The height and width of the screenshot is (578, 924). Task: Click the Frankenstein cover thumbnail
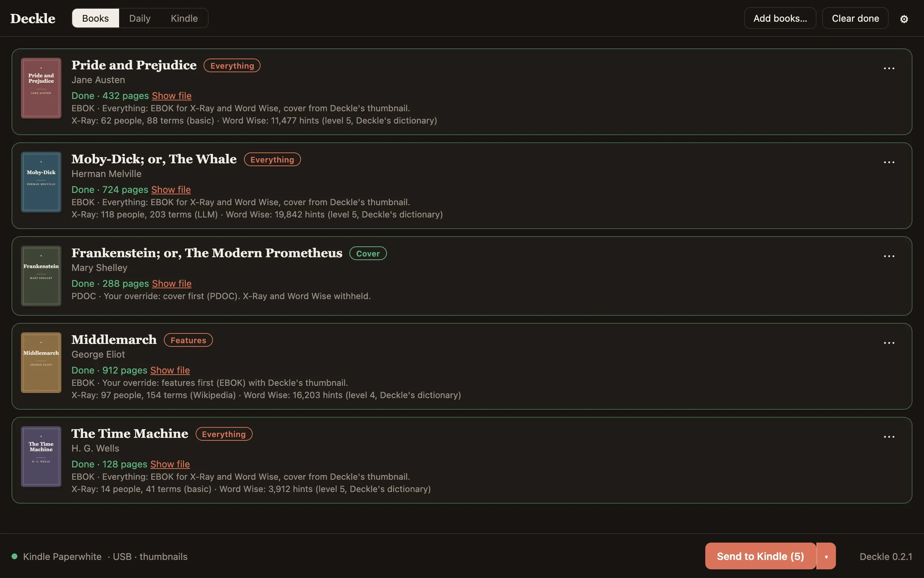[41, 276]
